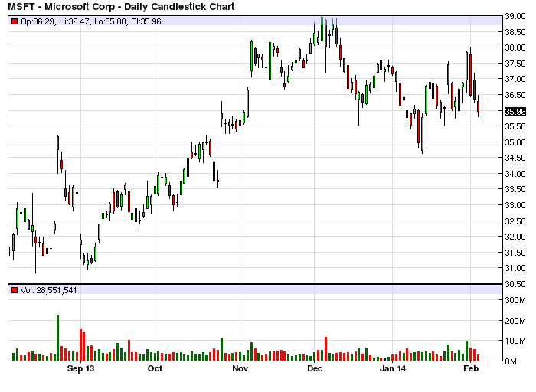Click the 34.00 price axis label
Screen dimensions: 536x392
(515, 174)
